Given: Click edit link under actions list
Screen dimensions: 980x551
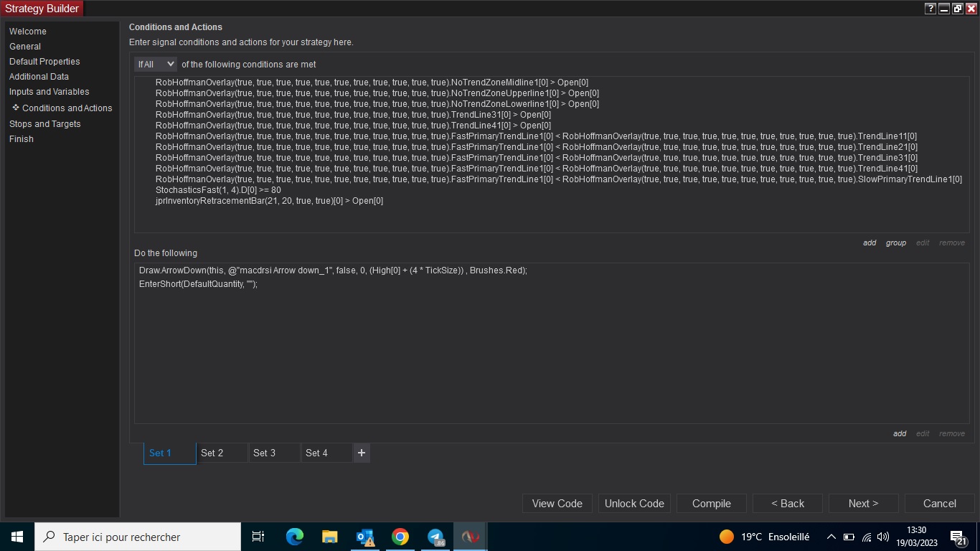Looking at the screenshot, I should 923,434.
